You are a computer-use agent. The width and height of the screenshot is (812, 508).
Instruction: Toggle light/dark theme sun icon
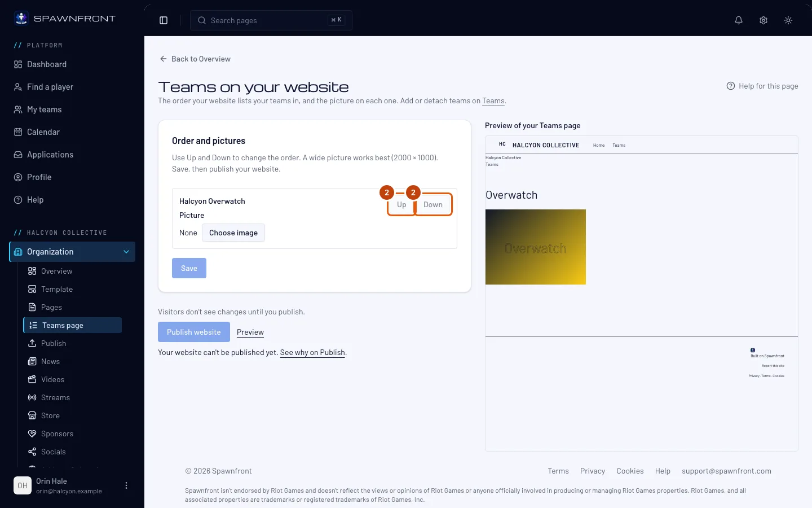point(788,20)
